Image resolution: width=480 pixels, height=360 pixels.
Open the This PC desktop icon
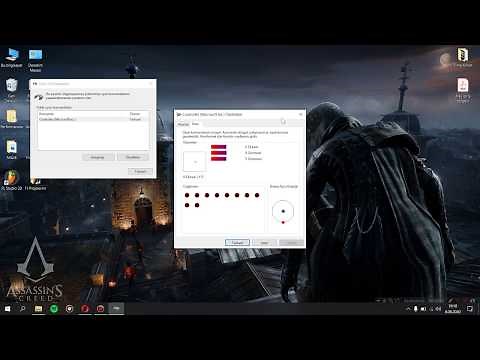point(12,58)
